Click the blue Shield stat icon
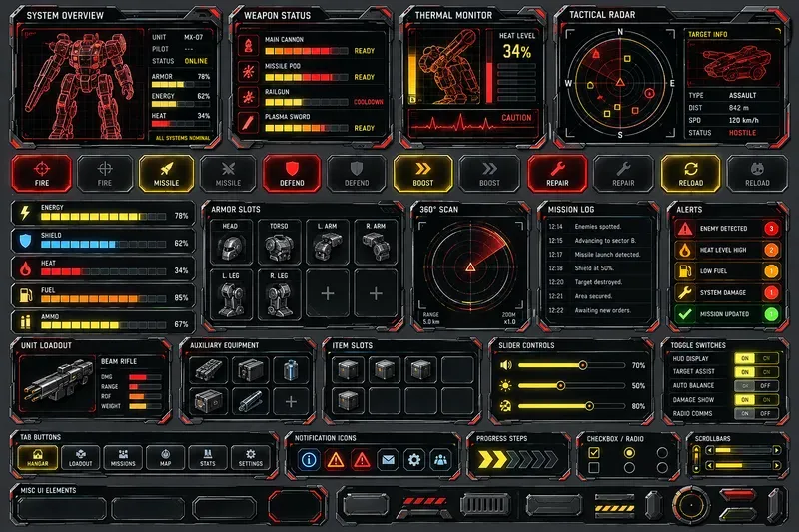 coord(25,240)
